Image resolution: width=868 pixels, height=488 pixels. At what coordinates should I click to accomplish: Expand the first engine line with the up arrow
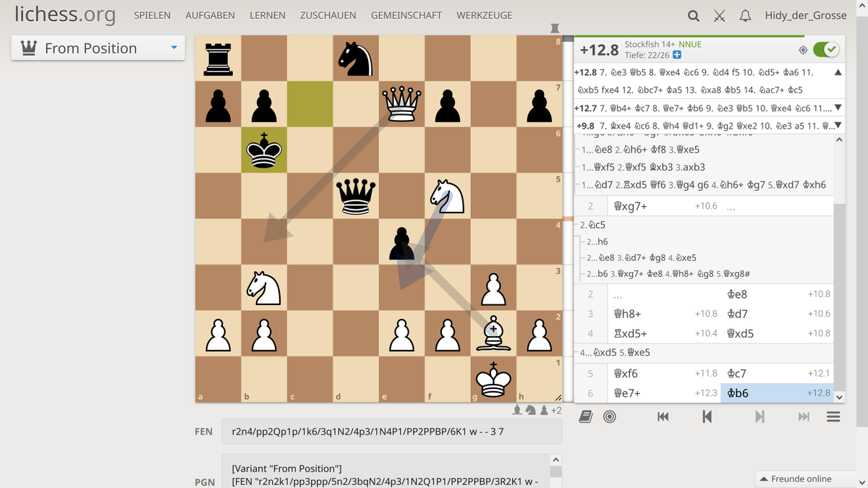point(838,72)
